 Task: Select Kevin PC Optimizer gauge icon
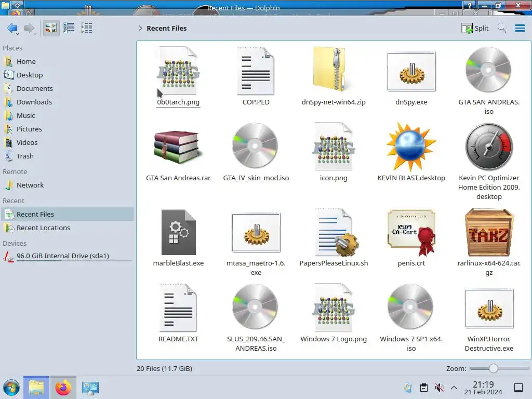pos(489,147)
